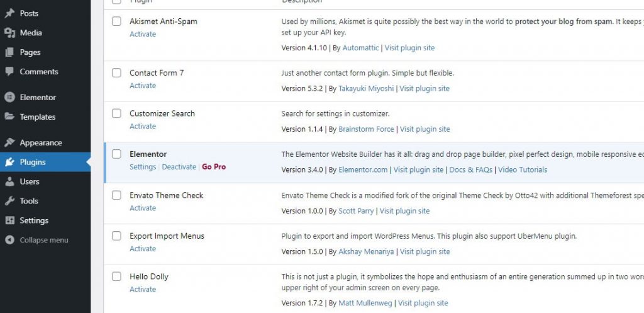Click the Media icon in sidebar
Viewport: 644px width, 313px height.
pyautogui.click(x=9, y=33)
